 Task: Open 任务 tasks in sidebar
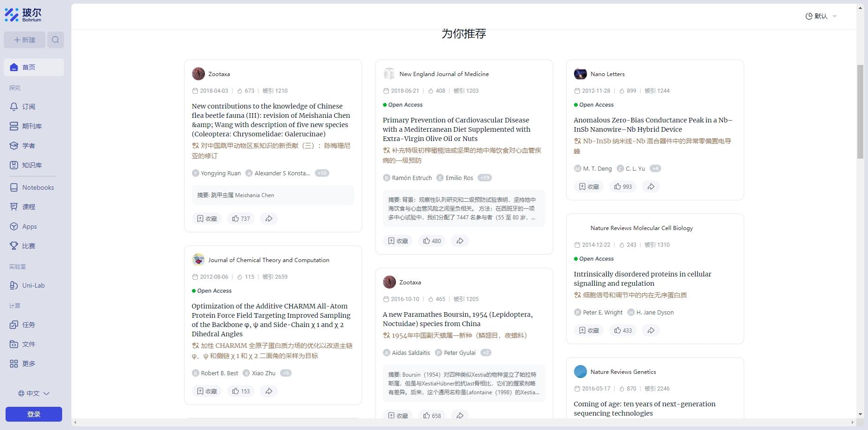pyautogui.click(x=34, y=325)
